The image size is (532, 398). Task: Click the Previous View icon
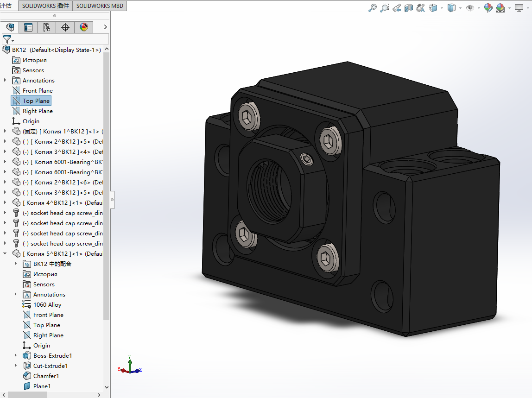click(x=397, y=8)
